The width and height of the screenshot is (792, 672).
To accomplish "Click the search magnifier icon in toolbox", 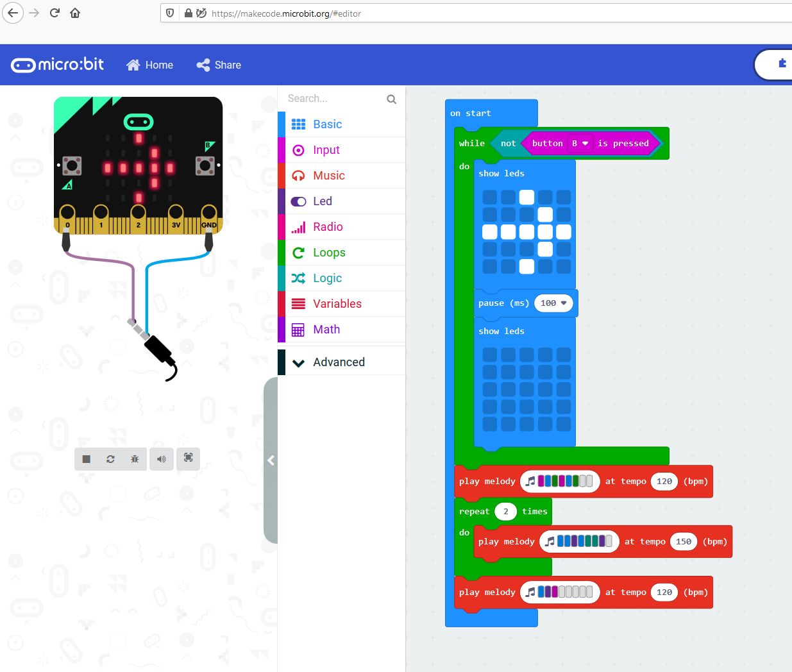I will (391, 99).
